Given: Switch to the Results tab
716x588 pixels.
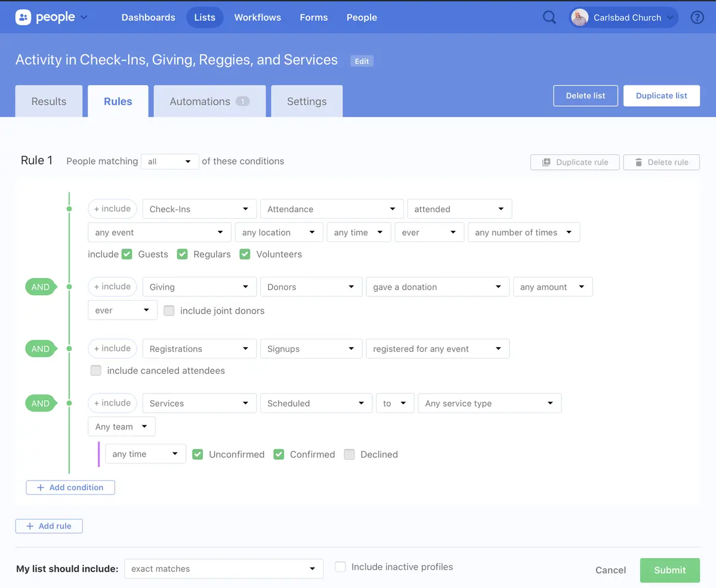Looking at the screenshot, I should 49,101.
